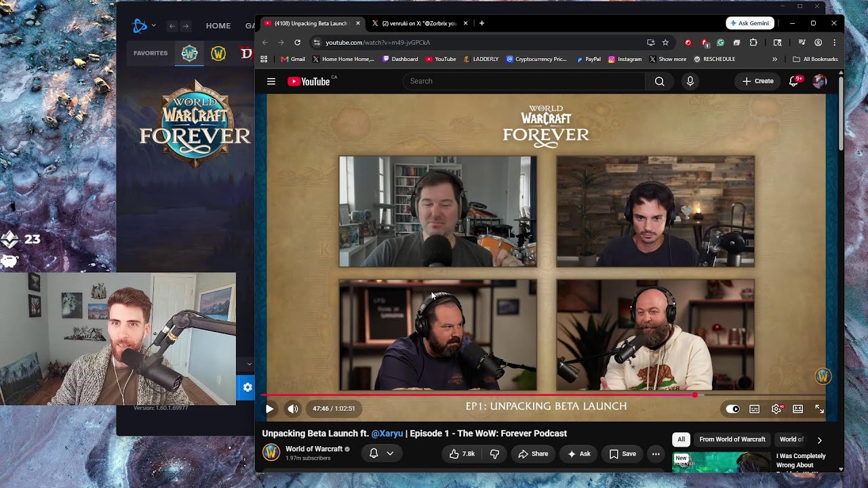Open a new browser tab
868x488 pixels.
click(x=481, y=23)
